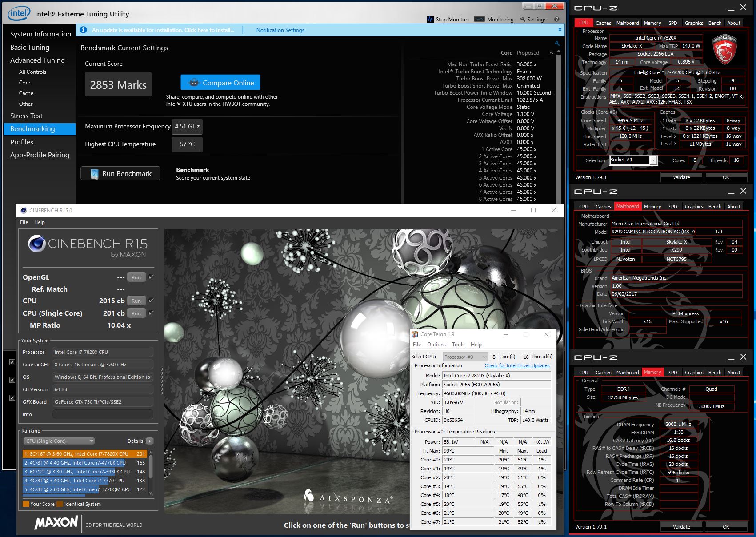Screen dimensions: 756x537
Task: Toggle the middle checkbox left of Cinebench window
Action: tap(12, 380)
